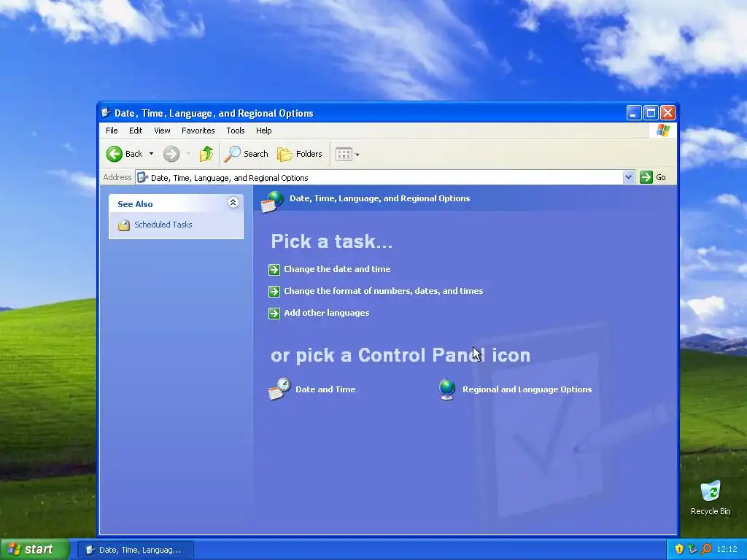This screenshot has height=560, width=747.
Task: Select Change the format of numbers task
Action: [384, 291]
